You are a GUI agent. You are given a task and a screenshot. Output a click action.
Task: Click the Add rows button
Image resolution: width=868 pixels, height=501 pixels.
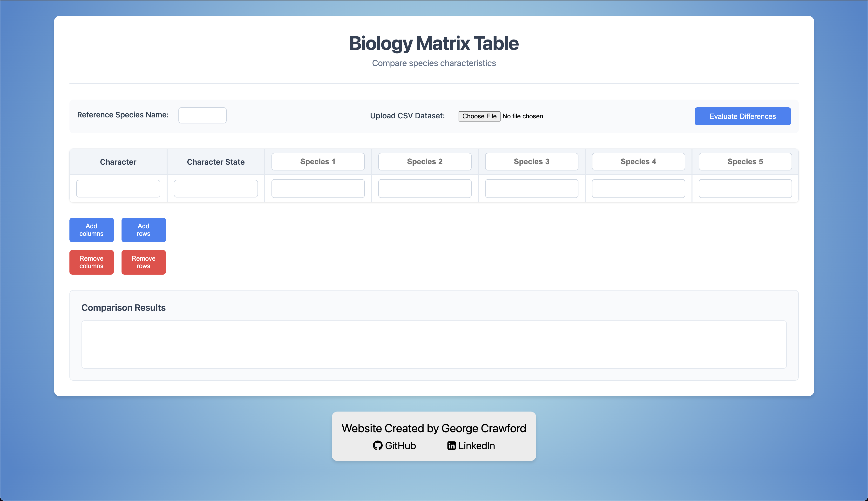[143, 230]
